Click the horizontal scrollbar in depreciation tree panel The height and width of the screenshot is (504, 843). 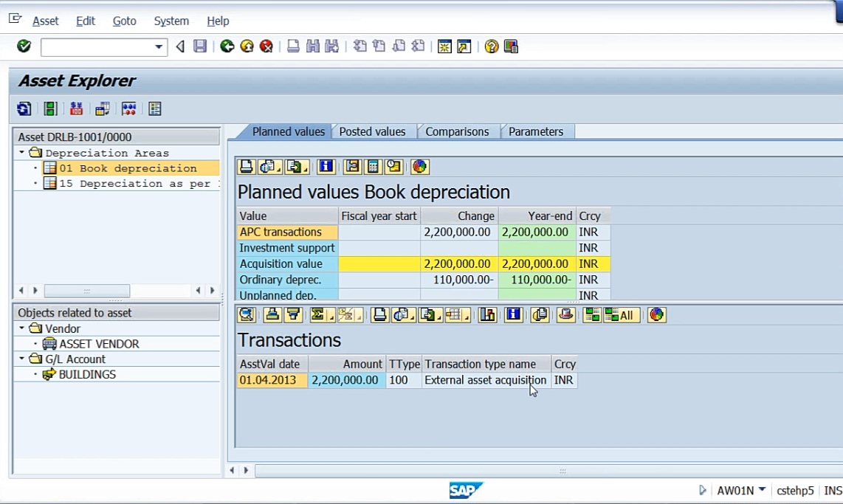[x=86, y=291]
